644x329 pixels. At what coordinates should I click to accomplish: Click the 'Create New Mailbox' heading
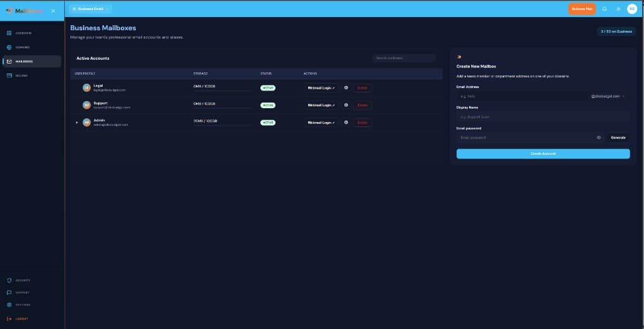tap(477, 66)
